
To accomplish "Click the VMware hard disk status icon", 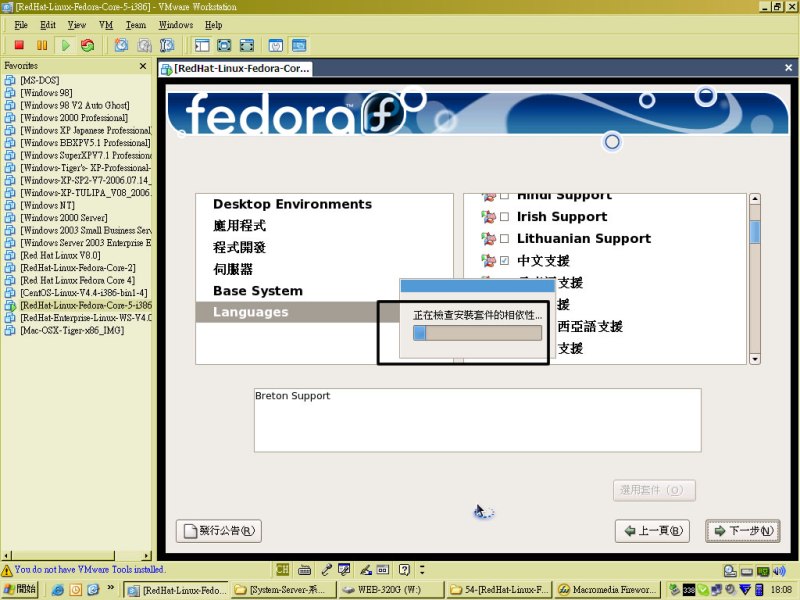I will point(730,571).
